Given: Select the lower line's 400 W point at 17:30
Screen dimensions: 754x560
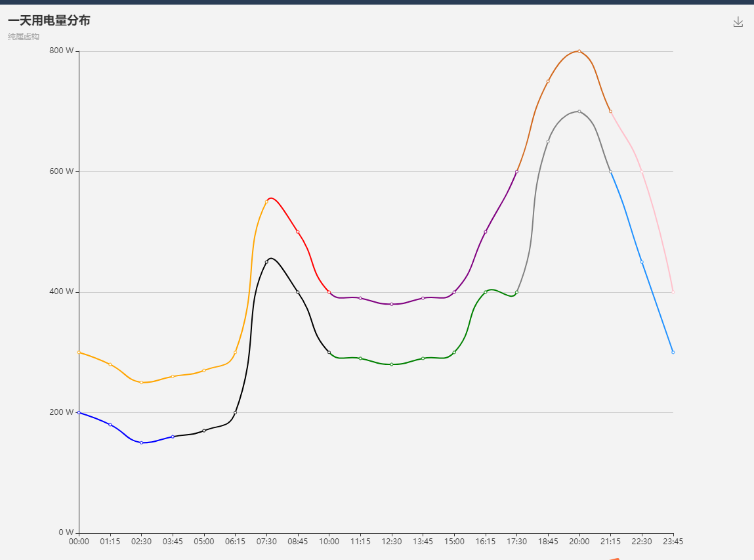Looking at the screenshot, I should (x=516, y=292).
